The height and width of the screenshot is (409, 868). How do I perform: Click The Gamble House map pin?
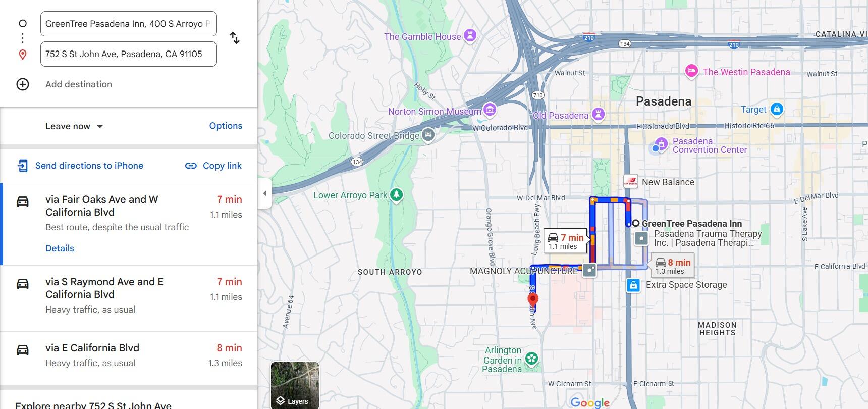coord(470,36)
